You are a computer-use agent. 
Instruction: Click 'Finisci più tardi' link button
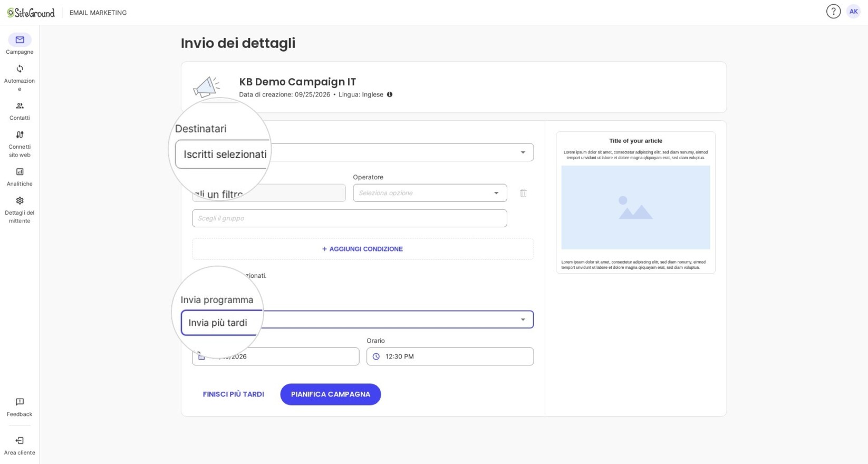pyautogui.click(x=234, y=394)
